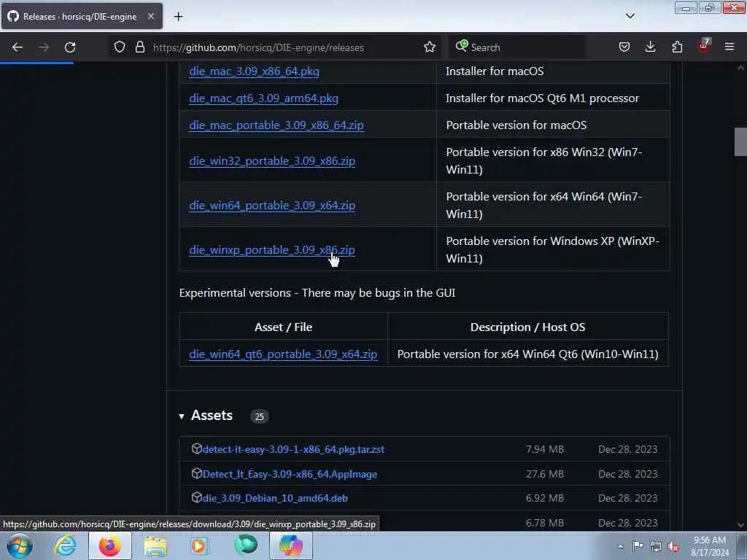Screen dimensions: 747x560
Task: Click the uBlock extension icon with badge
Action: 704,46
